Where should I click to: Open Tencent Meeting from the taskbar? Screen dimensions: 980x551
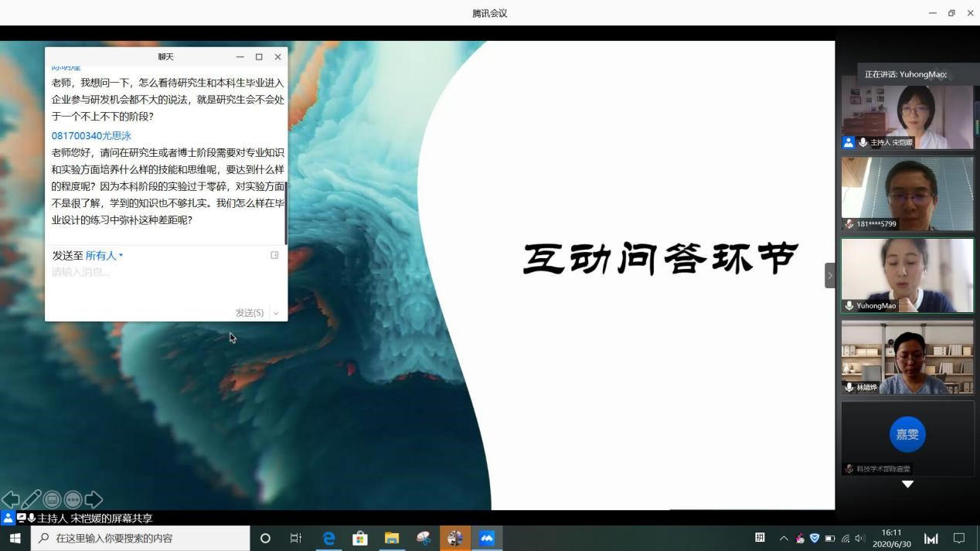tap(487, 538)
